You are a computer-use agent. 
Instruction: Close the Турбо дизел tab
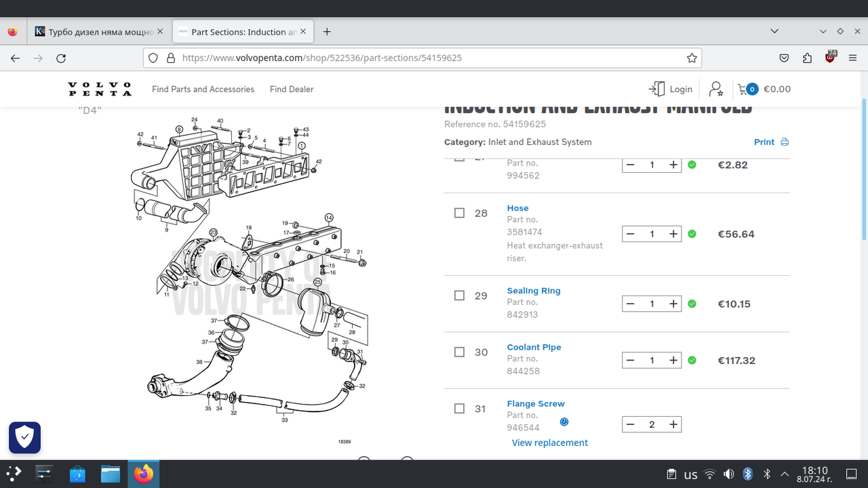pos(160,32)
